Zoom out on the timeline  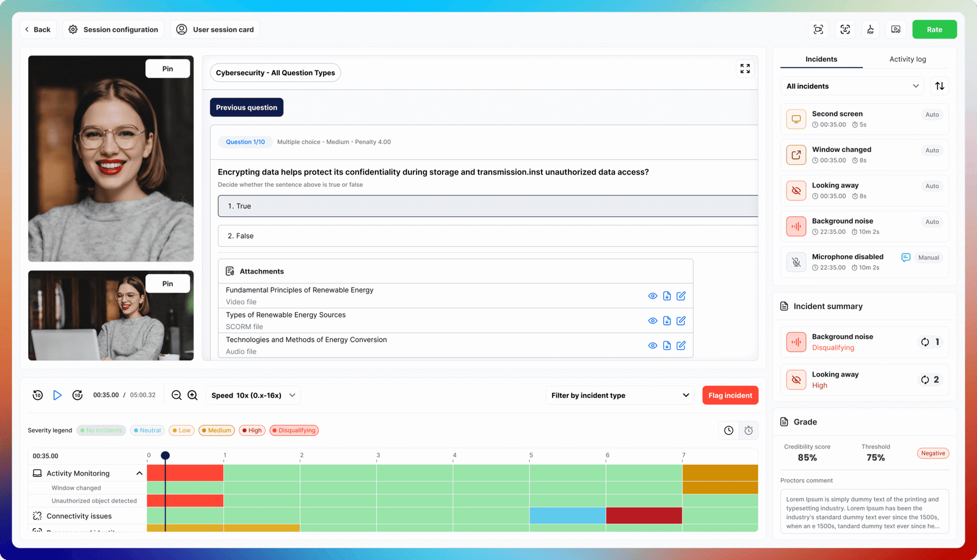point(176,395)
